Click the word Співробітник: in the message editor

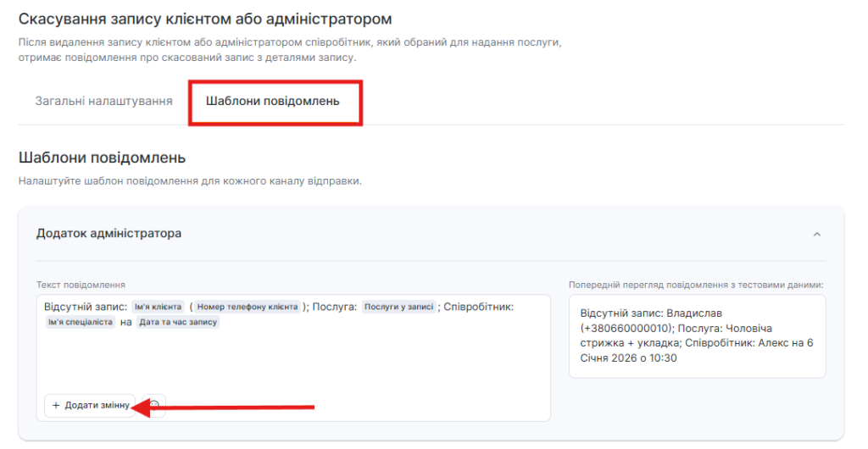(479, 307)
